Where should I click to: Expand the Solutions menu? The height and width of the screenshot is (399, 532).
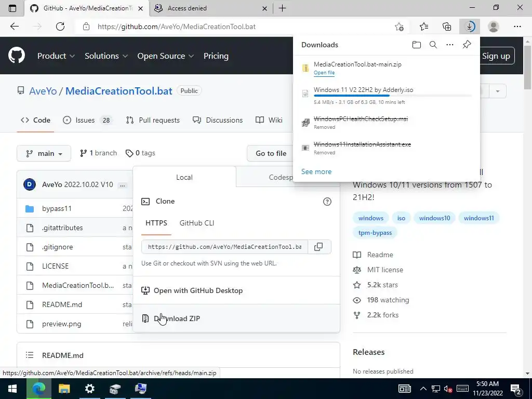point(106,56)
